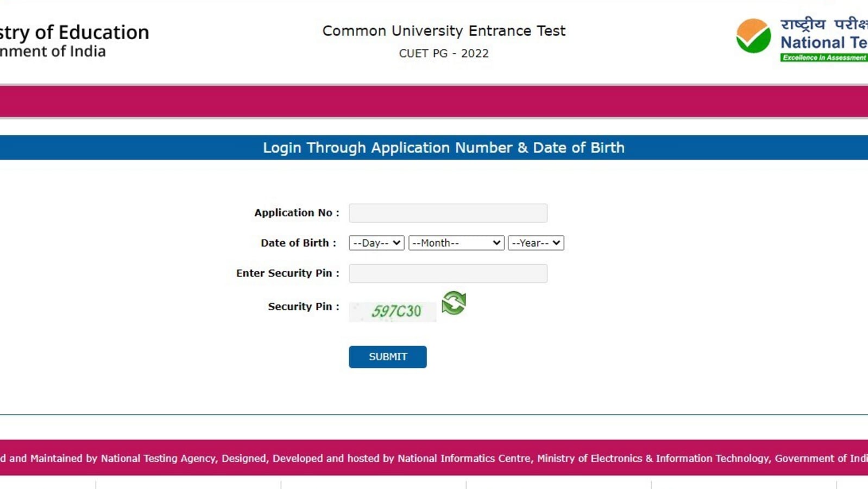Click the NTA orange-green checkmark logo
Image resolution: width=868 pixels, height=489 pixels.
pos(753,36)
